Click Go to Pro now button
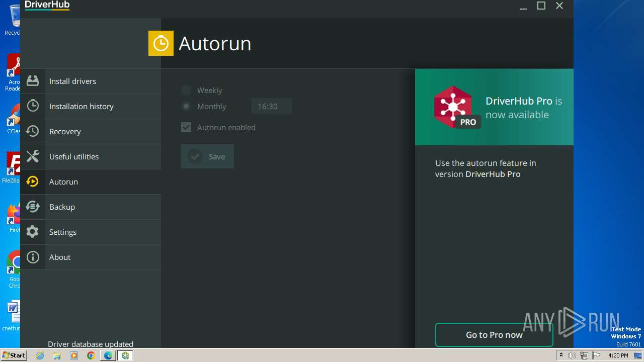Viewport: 644px width, 362px height. click(494, 335)
